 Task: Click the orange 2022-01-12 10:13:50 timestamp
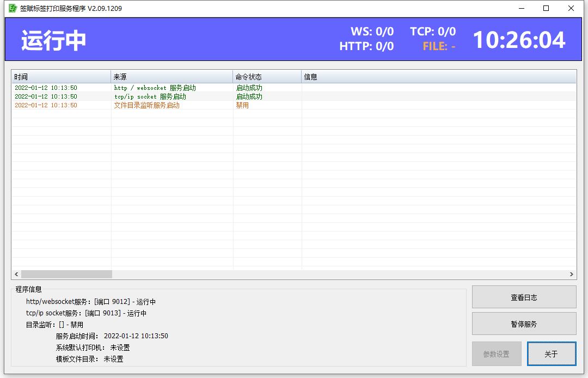pyautogui.click(x=46, y=105)
